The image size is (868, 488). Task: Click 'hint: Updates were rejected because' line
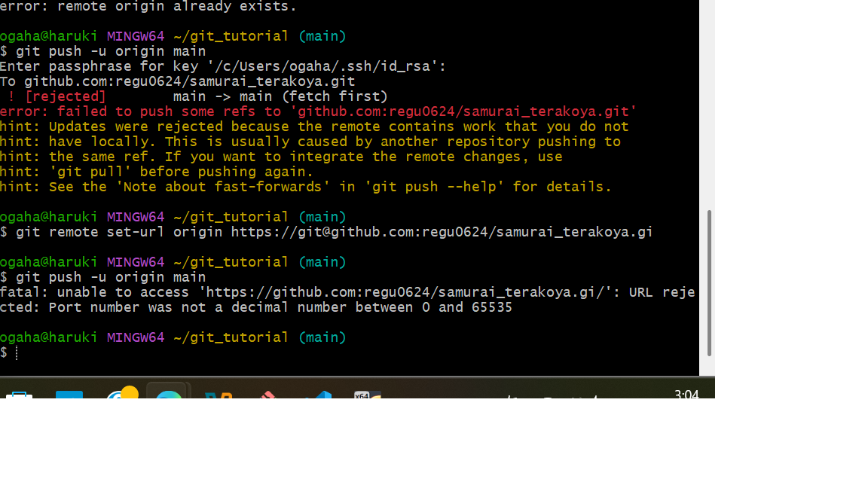(x=314, y=127)
